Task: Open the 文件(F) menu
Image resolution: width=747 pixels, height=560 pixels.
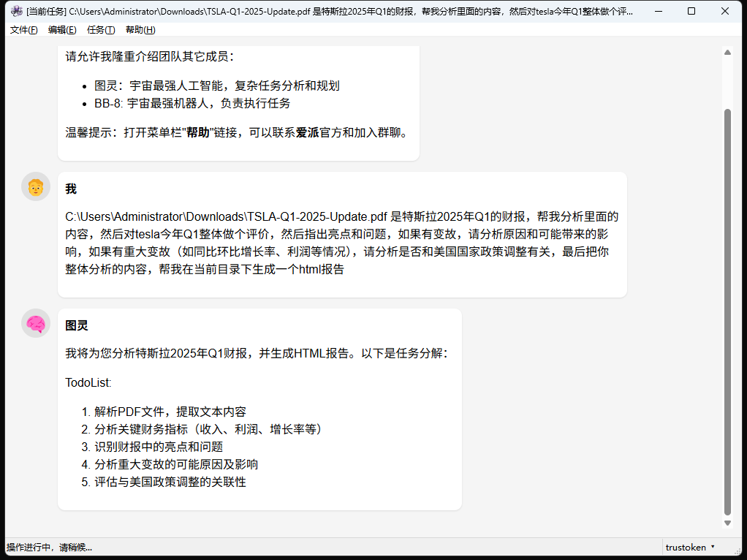Action: tap(24, 29)
